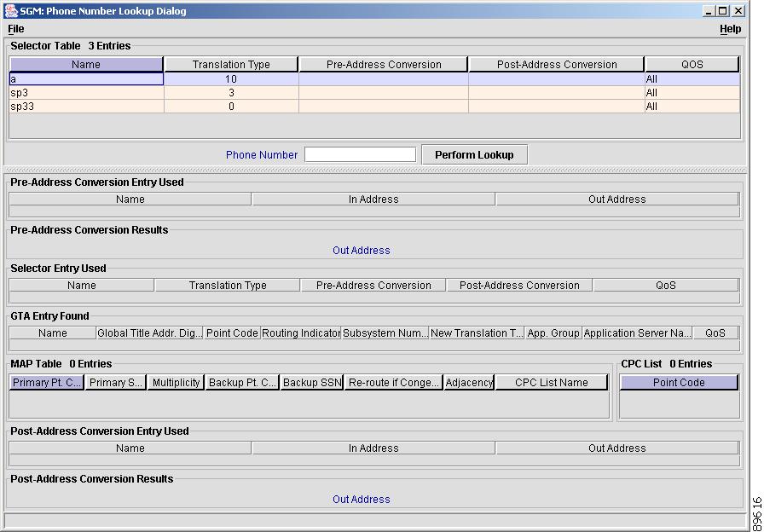Click Backup SSN column header
Screen dimensions: 764x532
pos(312,383)
